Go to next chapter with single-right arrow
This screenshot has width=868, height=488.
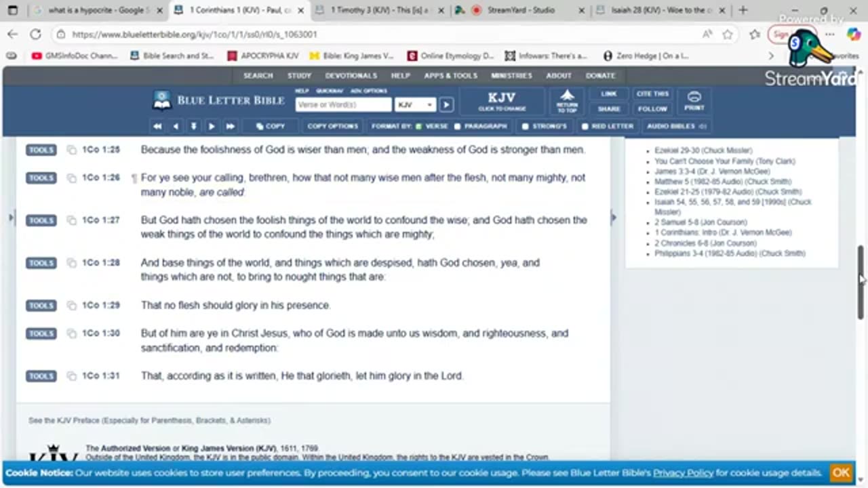tap(212, 126)
